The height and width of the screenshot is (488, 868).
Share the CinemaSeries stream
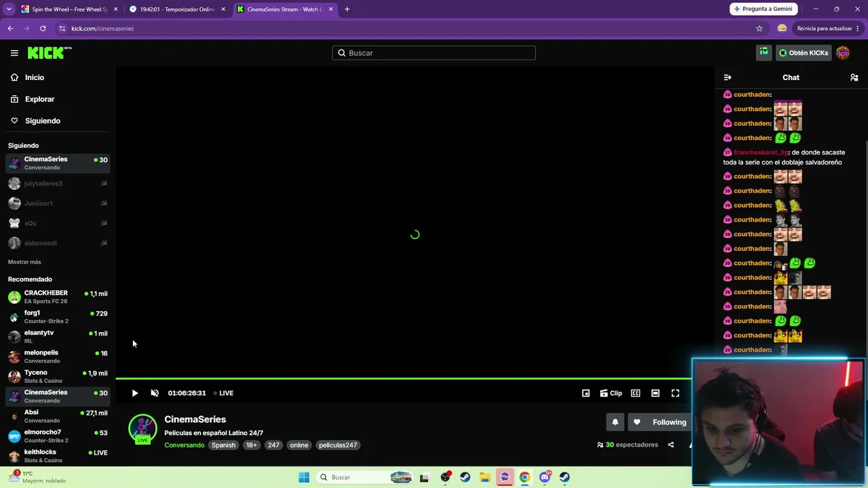[x=671, y=445]
